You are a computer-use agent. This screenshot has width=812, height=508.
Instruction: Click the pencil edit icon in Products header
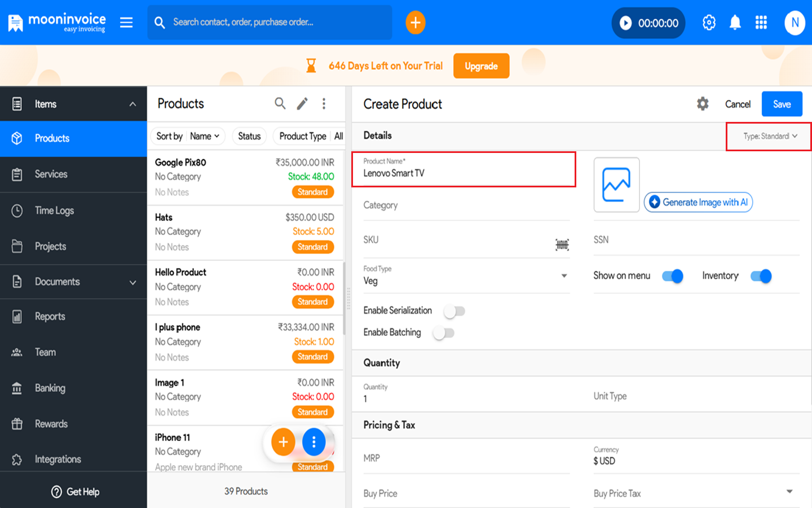302,103
